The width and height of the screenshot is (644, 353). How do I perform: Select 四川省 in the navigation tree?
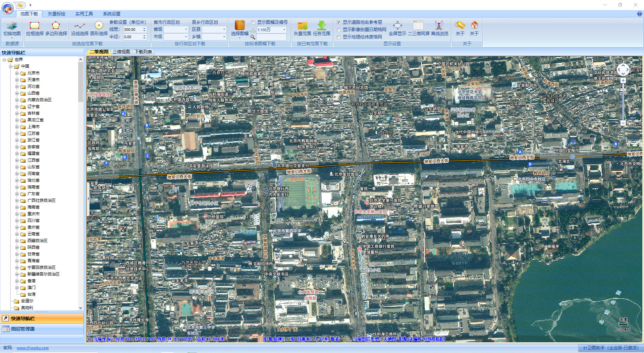(x=34, y=221)
